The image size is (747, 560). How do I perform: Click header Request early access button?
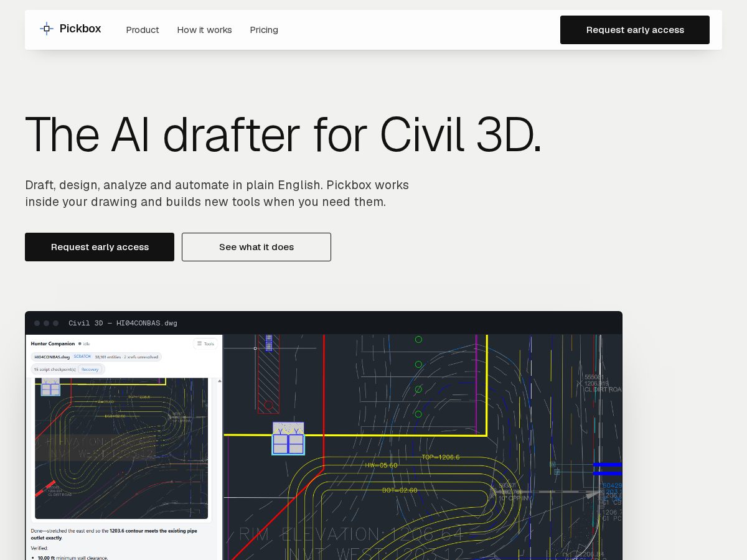pos(635,30)
